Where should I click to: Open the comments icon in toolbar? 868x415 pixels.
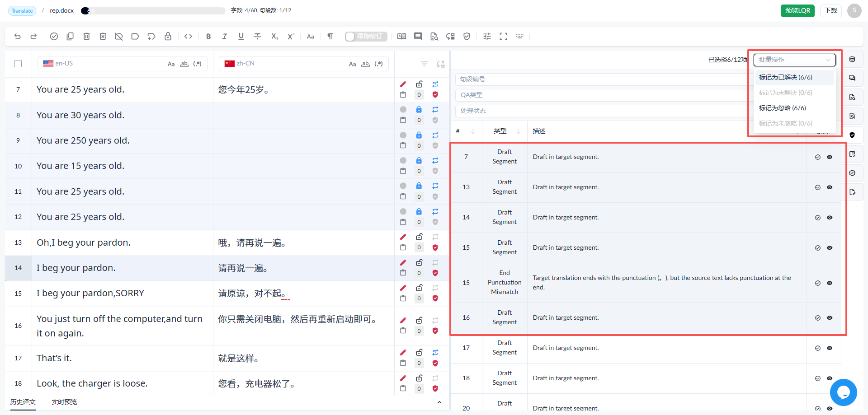coord(418,37)
